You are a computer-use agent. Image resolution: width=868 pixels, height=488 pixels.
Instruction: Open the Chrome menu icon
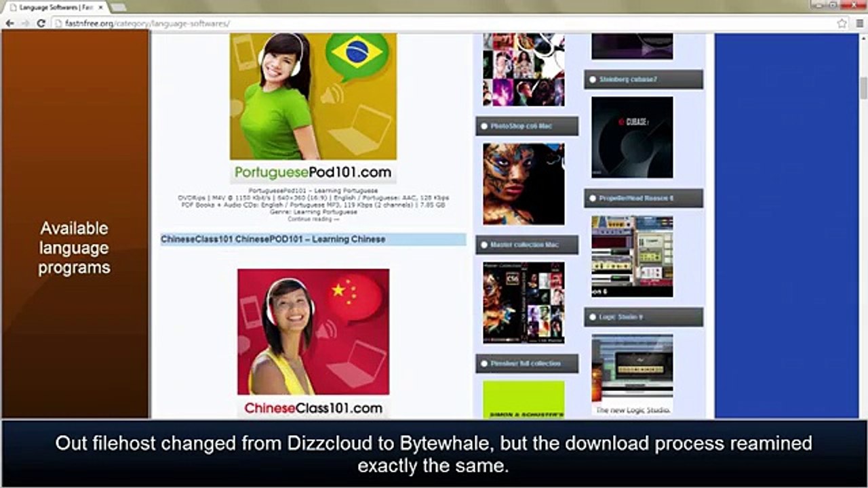click(x=859, y=23)
